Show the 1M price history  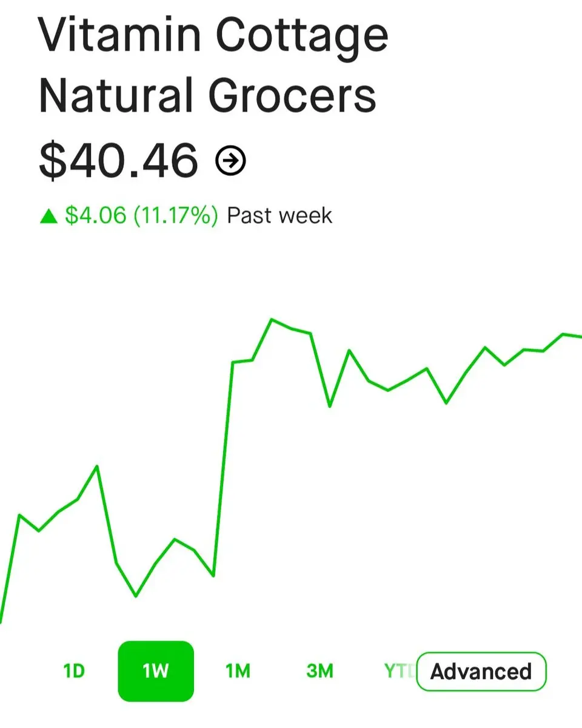238,671
